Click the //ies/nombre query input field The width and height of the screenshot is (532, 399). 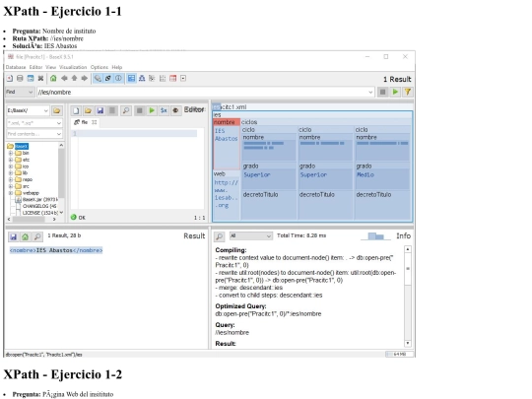click(205, 92)
